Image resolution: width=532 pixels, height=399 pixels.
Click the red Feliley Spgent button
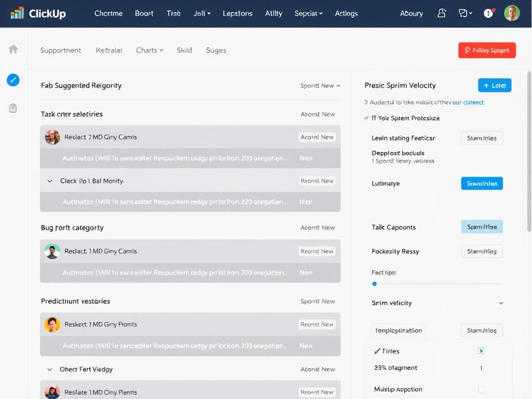487,50
